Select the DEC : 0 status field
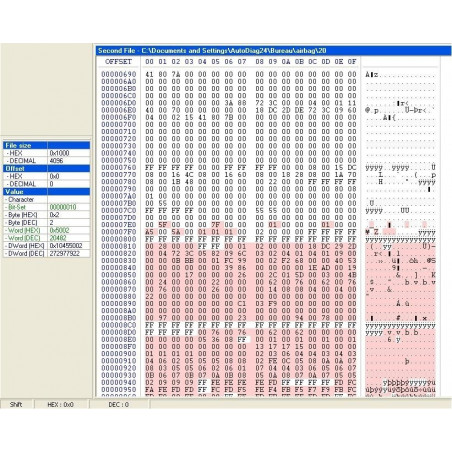The width and height of the screenshot is (452, 452). click(119, 404)
